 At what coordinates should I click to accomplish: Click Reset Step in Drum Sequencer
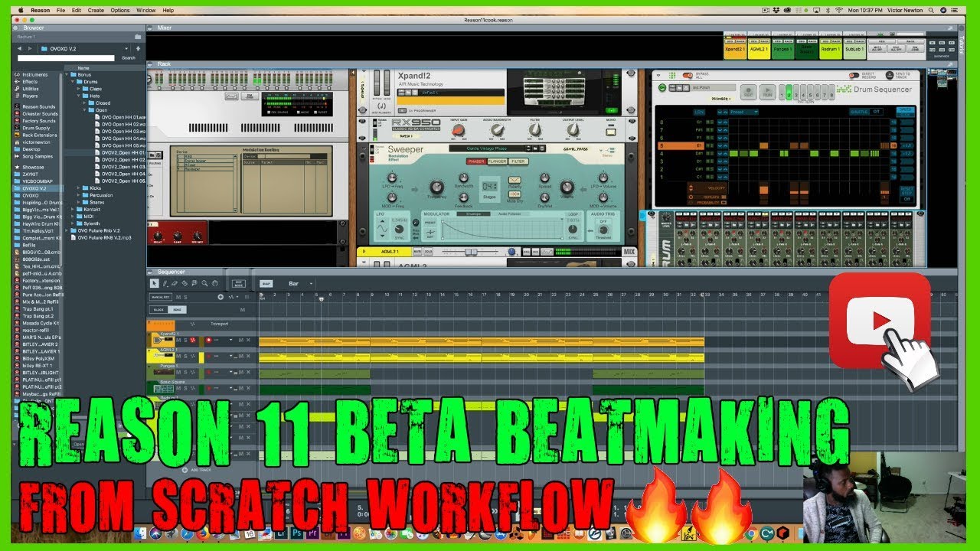click(907, 194)
